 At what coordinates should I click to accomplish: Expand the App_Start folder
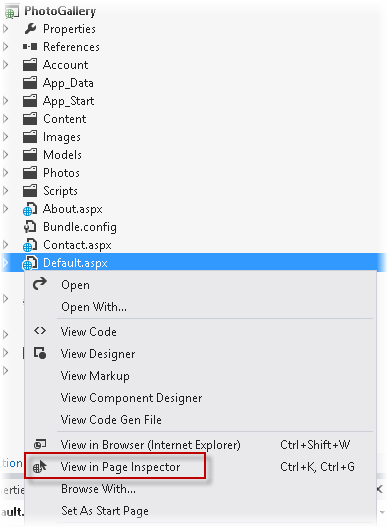click(x=5, y=100)
